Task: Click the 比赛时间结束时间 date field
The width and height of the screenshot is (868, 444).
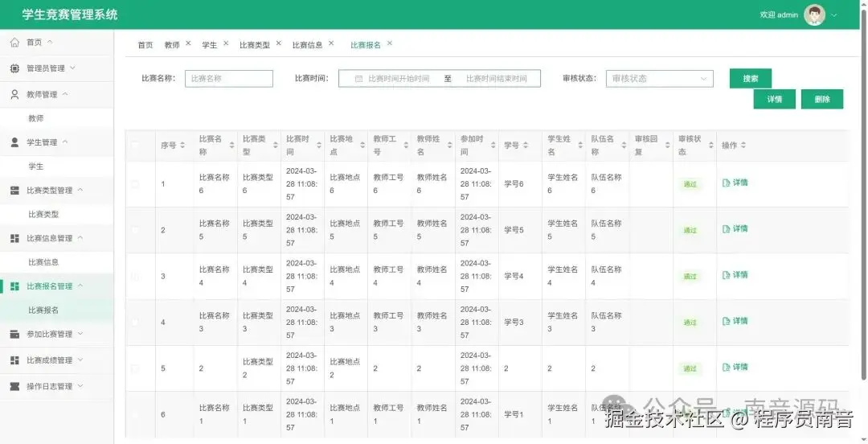Action: click(x=496, y=79)
